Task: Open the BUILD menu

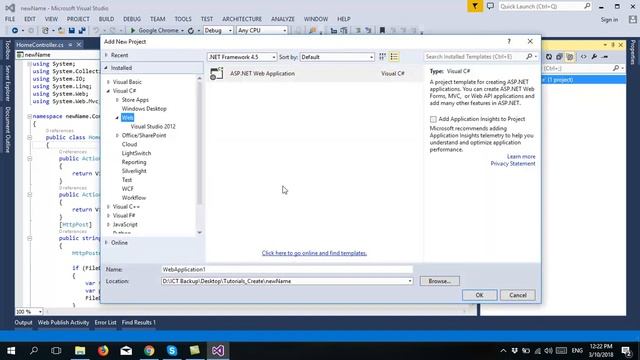Action: point(107,19)
